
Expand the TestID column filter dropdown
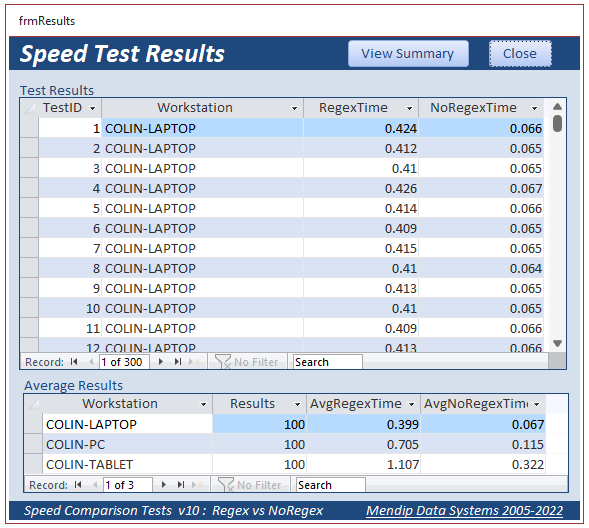92,109
